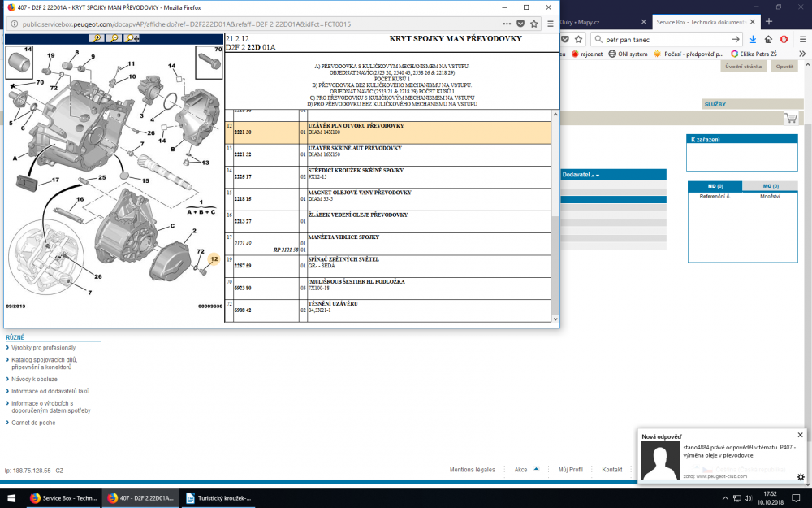Click the Opustit button

(x=784, y=67)
